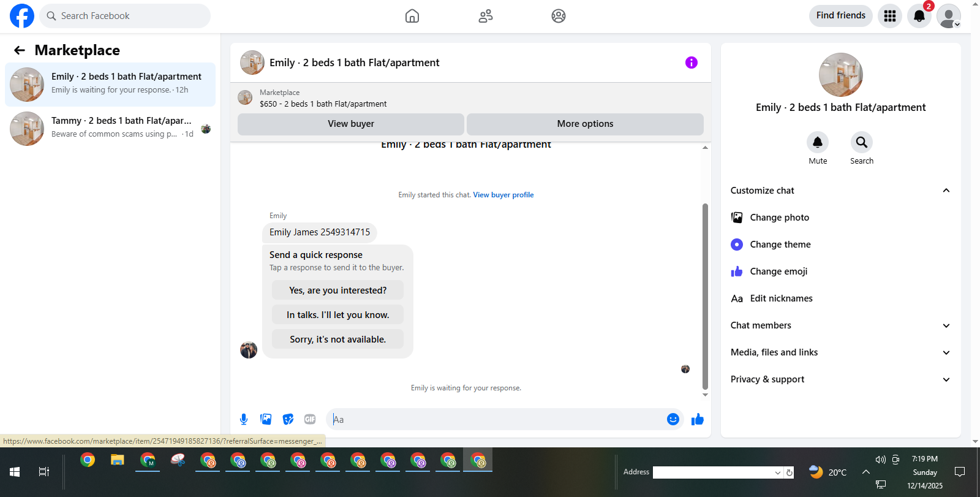Click the Edit nicknames Aa icon
Image resolution: width=980 pixels, height=497 pixels.
click(737, 298)
